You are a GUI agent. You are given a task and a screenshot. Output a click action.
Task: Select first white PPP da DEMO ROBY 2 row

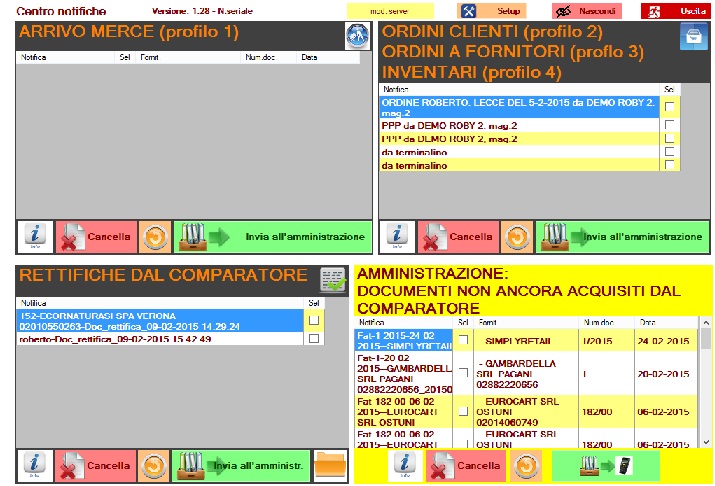point(519,125)
